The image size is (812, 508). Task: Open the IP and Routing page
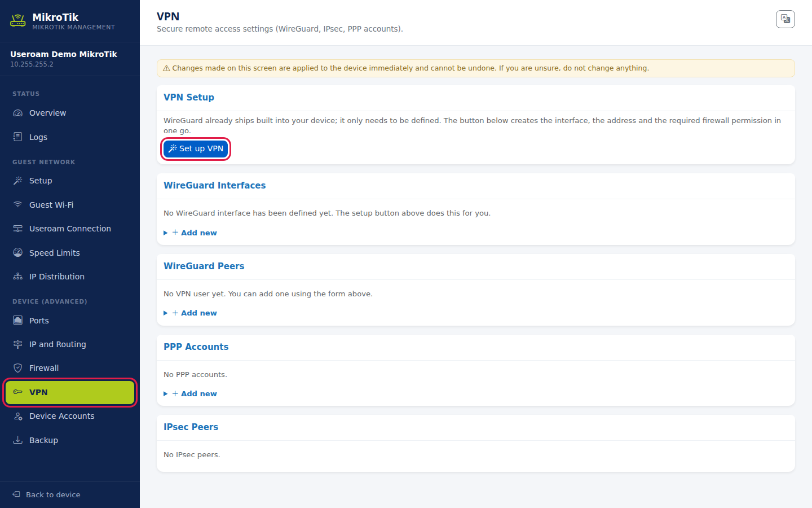point(70,344)
